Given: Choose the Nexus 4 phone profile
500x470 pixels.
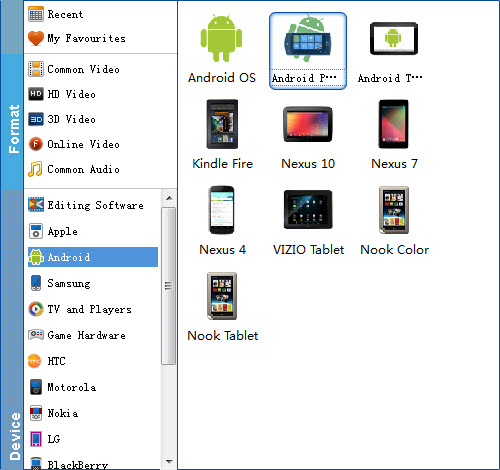Looking at the screenshot, I should 222,221.
